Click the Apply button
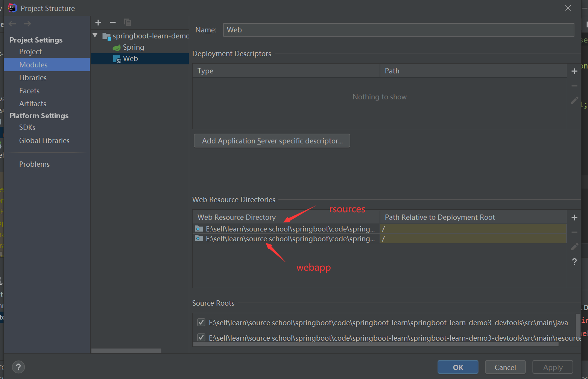 coord(553,367)
